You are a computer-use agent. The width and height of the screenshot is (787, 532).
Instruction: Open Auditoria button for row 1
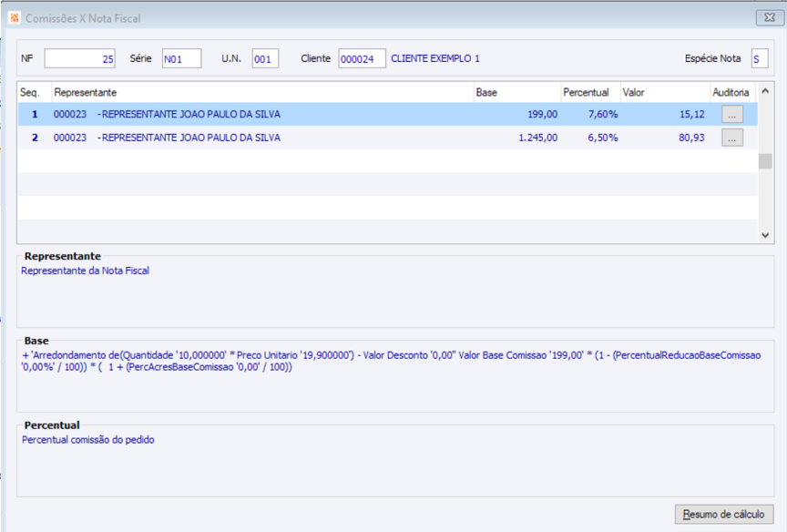click(732, 115)
